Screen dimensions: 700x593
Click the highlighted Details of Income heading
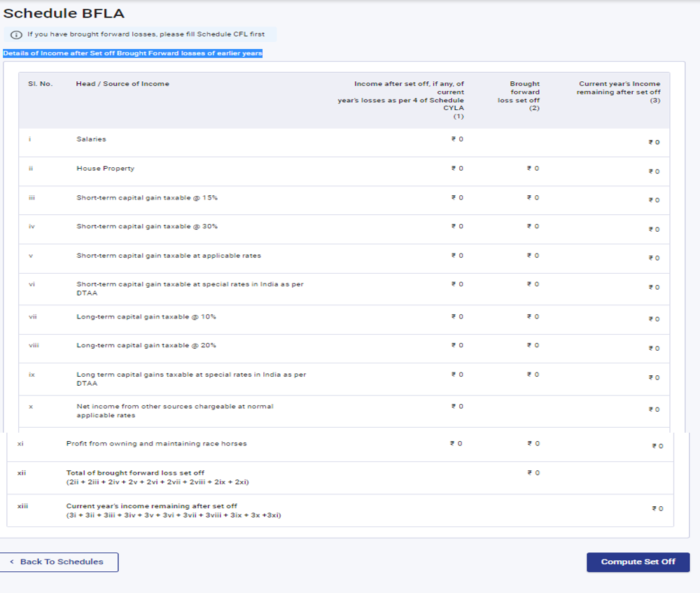[132, 54]
